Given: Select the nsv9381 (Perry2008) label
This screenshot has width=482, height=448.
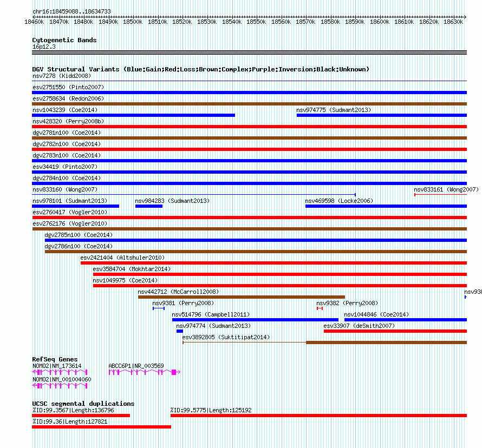Looking at the screenshot, I should click(183, 303).
